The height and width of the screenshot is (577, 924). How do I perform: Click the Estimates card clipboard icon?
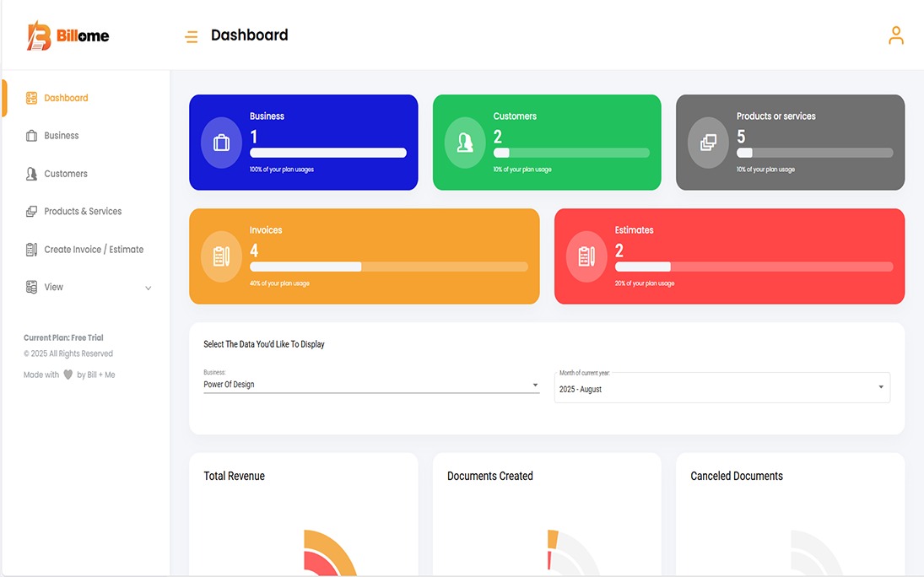pyautogui.click(x=586, y=256)
